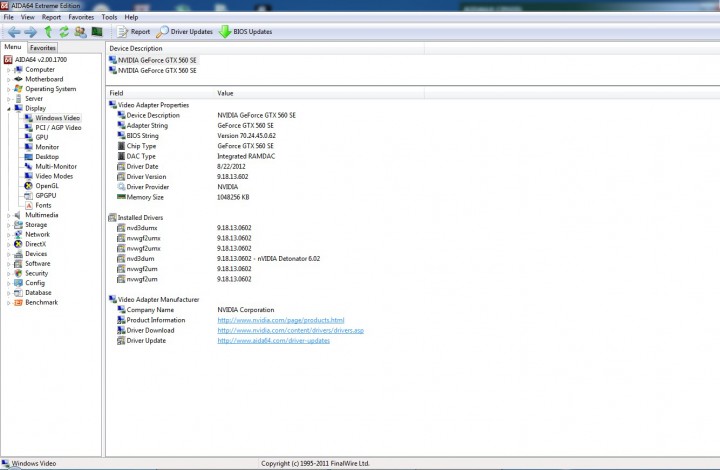Open the Report menu
Screen dimensions: 720x470
(x=51, y=17)
